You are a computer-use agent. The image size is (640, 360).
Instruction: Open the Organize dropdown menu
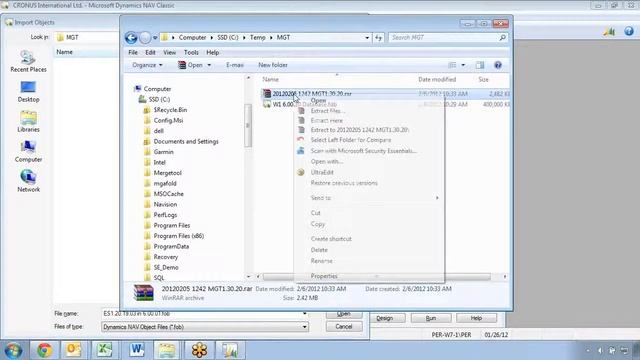[147, 65]
